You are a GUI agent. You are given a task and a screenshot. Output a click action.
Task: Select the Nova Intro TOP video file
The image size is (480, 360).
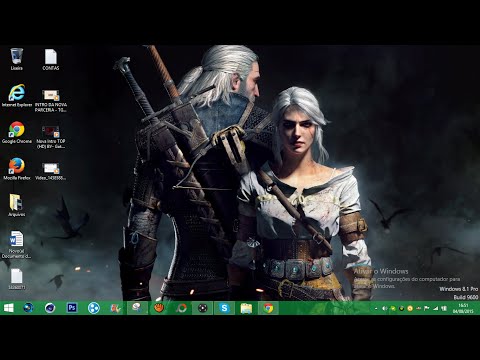click(51, 137)
